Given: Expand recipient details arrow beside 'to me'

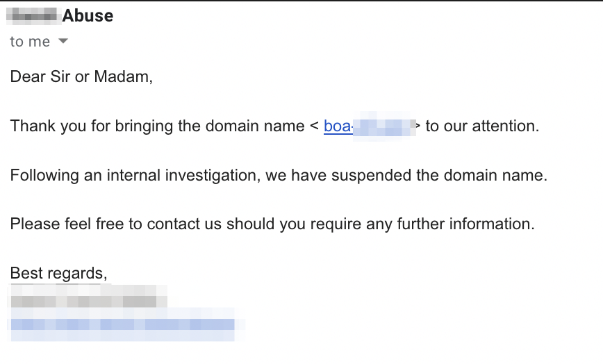Looking at the screenshot, I should point(63,42).
